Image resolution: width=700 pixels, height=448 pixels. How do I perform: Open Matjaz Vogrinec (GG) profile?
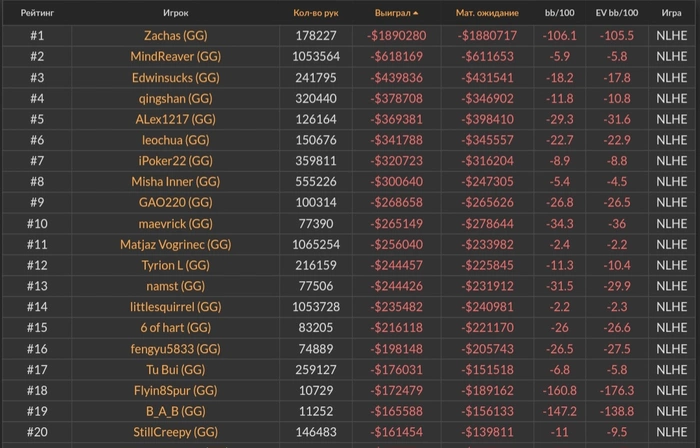[x=175, y=244]
